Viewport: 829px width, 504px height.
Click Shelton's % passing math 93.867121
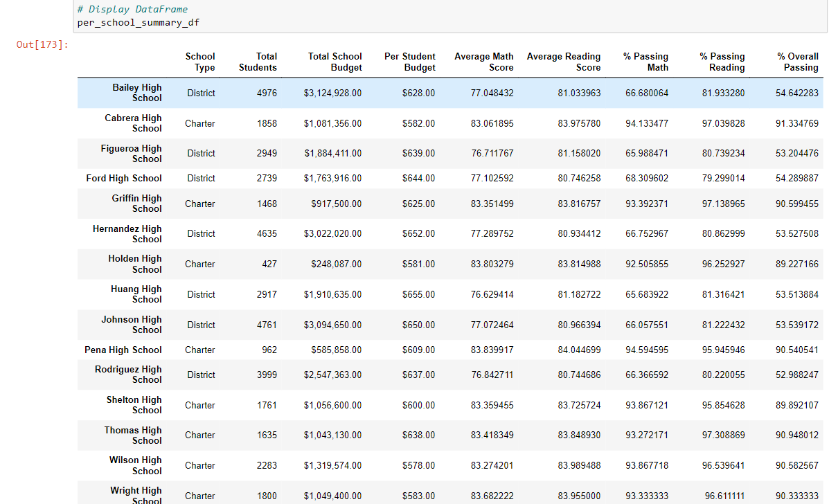(647, 405)
